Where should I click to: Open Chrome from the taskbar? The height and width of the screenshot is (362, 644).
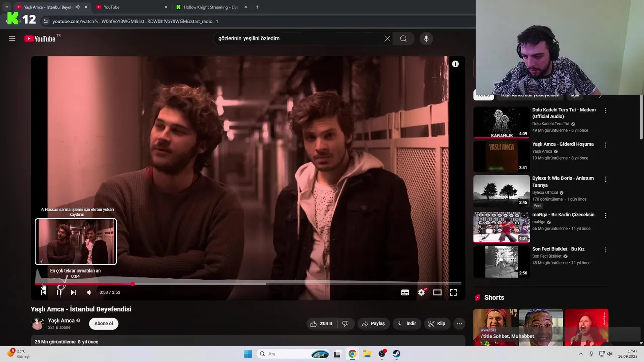tap(352, 354)
